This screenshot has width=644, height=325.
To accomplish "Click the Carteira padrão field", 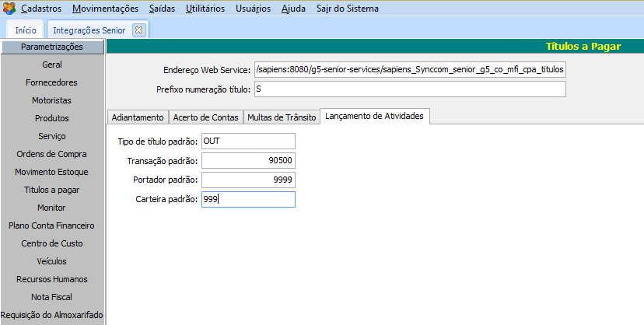I will click(248, 199).
